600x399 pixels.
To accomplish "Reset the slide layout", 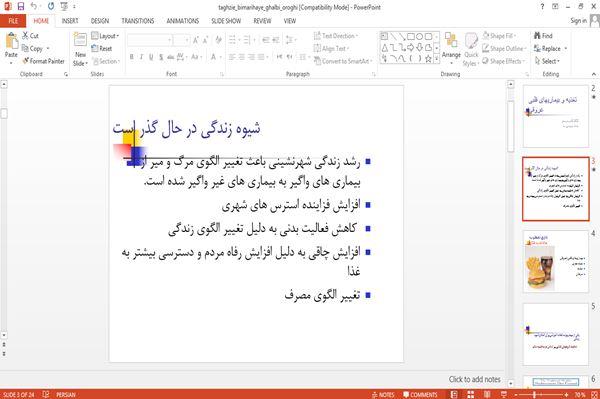I will pyautogui.click(x=102, y=49).
